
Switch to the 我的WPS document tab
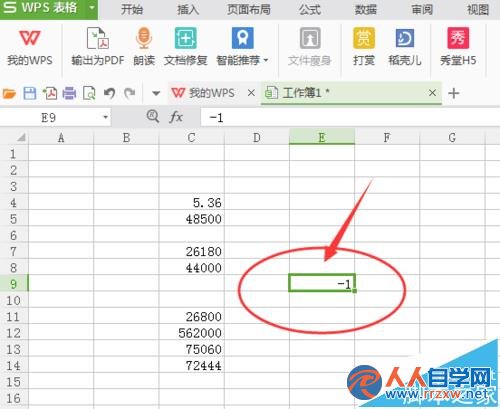click(203, 93)
